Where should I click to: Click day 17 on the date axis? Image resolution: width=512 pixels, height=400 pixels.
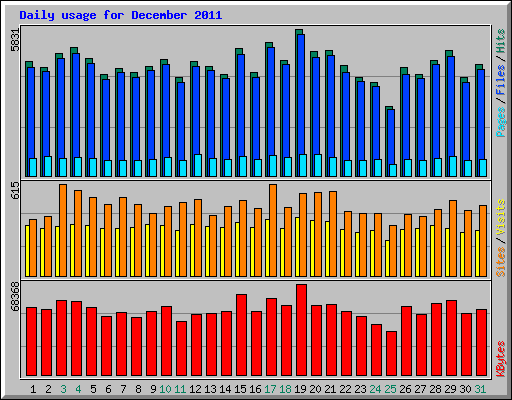pos(270,389)
